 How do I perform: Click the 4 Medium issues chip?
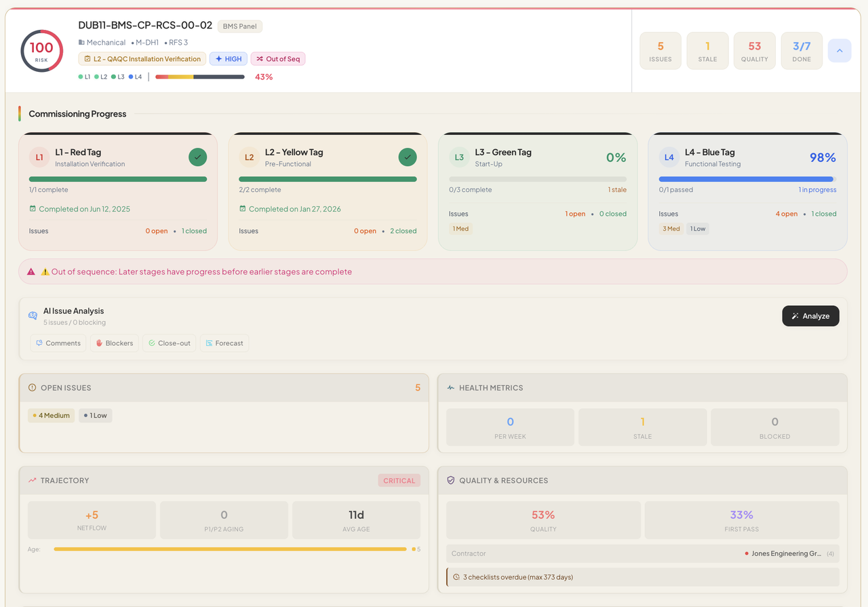[52, 415]
